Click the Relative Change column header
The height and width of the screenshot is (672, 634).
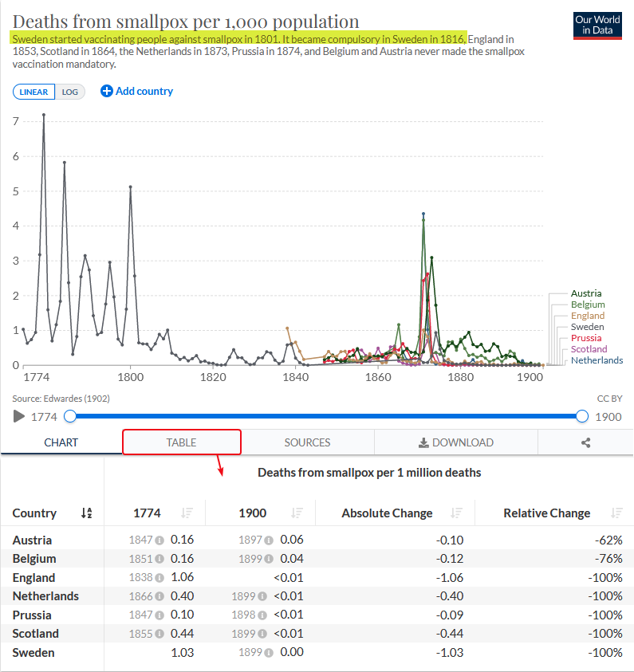tap(546, 513)
